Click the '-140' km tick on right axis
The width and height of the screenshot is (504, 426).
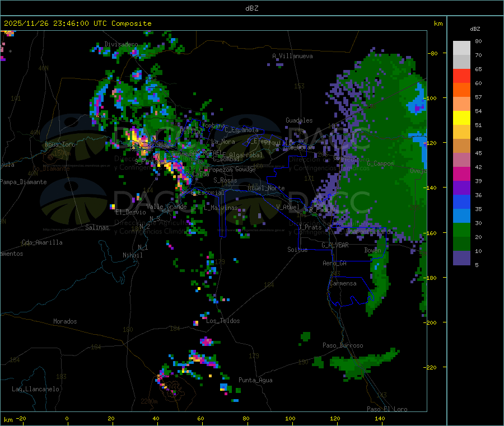pos(431,188)
